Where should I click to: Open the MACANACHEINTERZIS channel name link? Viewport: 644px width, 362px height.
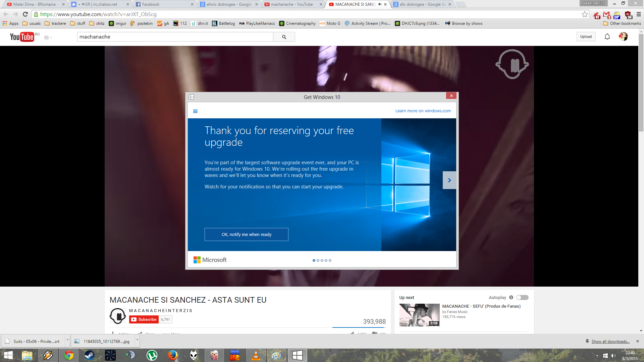[x=161, y=311]
